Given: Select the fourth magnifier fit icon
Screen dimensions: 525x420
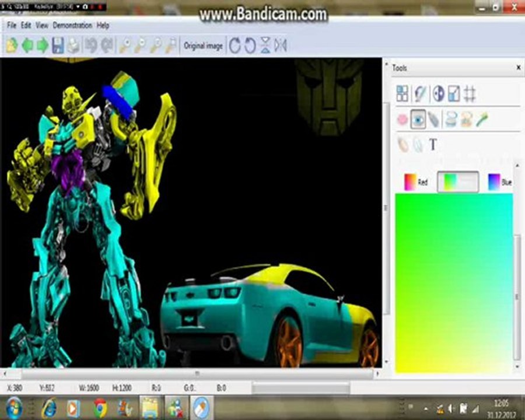Looking at the screenshot, I should (x=171, y=45).
